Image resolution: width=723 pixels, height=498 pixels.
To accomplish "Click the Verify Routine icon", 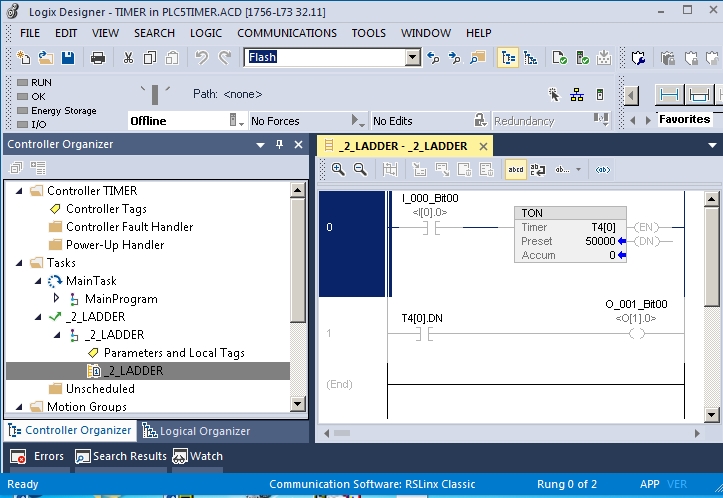I will (x=560, y=58).
